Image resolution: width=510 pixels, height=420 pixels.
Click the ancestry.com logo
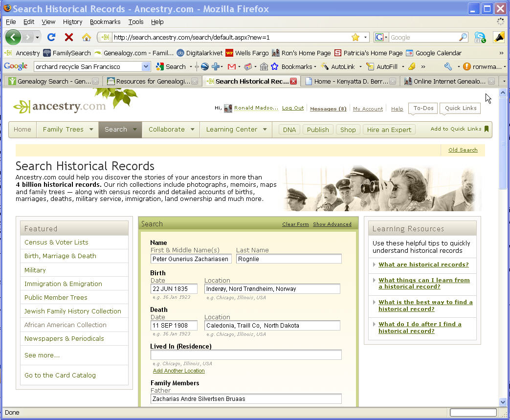tap(60, 106)
